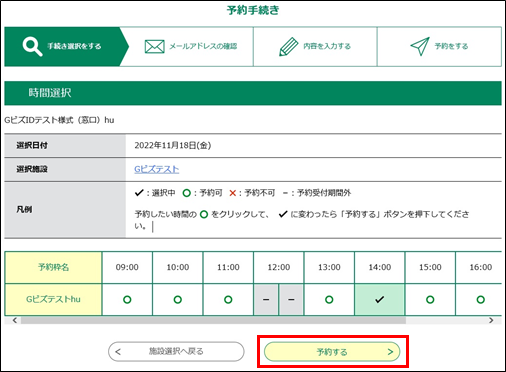Open the 予約をする step tab

click(x=439, y=46)
